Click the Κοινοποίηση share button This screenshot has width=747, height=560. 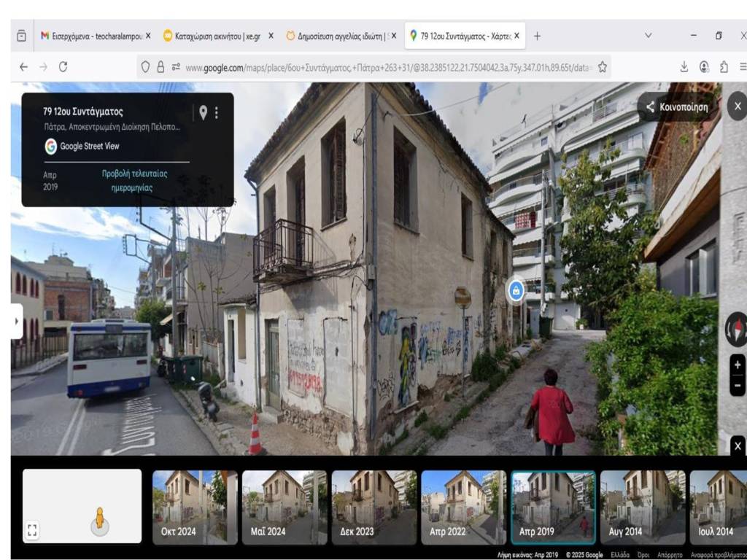(x=677, y=106)
